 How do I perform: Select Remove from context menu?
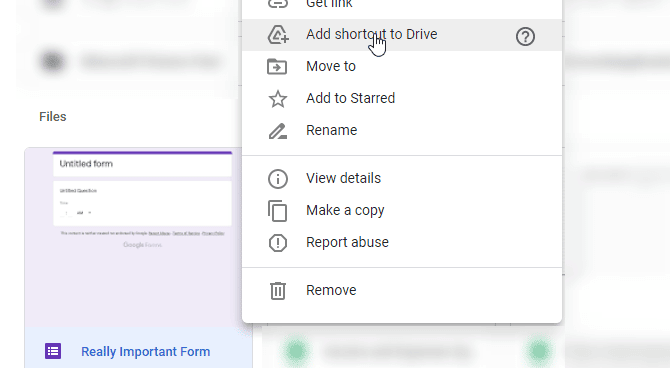[402, 290]
